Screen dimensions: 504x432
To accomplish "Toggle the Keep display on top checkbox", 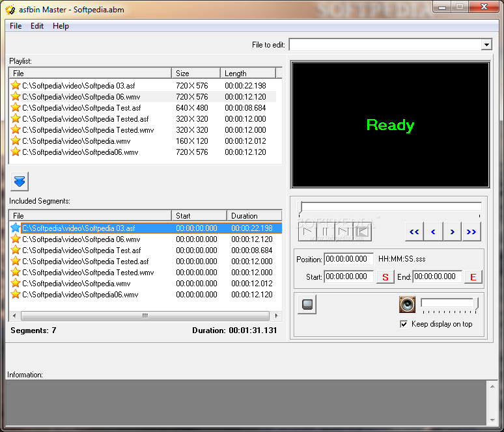I will click(404, 324).
